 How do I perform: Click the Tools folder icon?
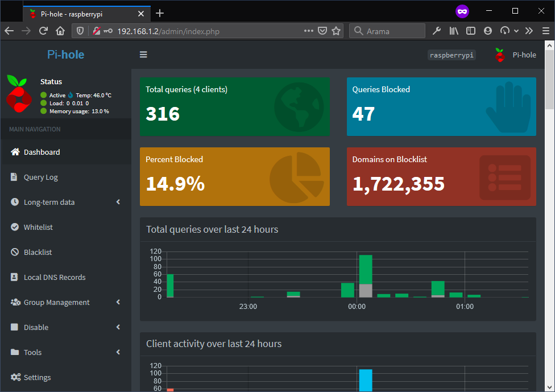pyautogui.click(x=15, y=352)
